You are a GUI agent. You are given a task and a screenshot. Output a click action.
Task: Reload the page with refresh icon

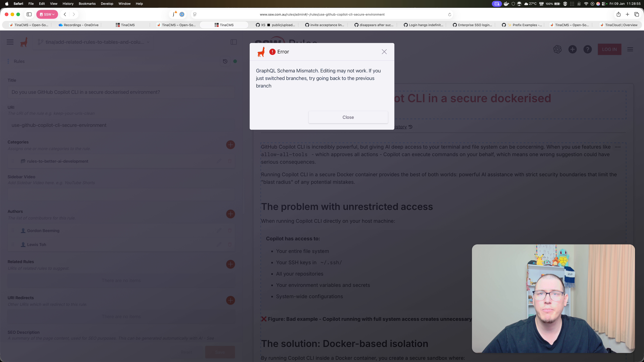[449, 14]
